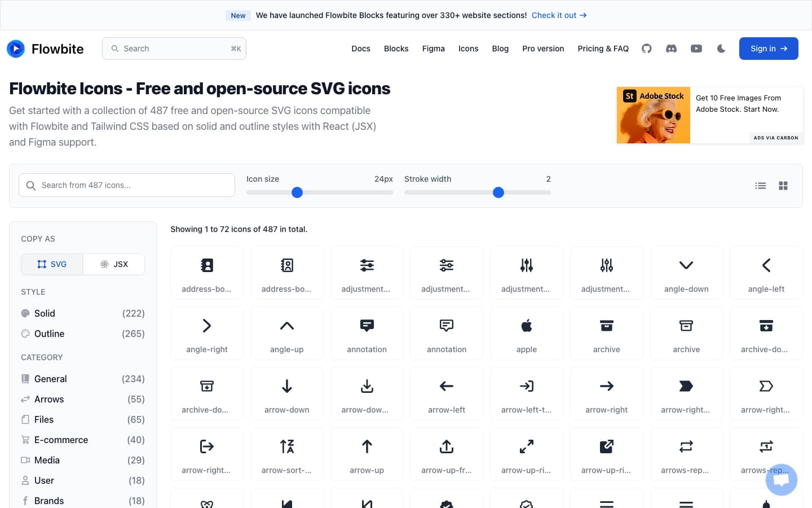Open the Blog menu item

click(x=500, y=49)
